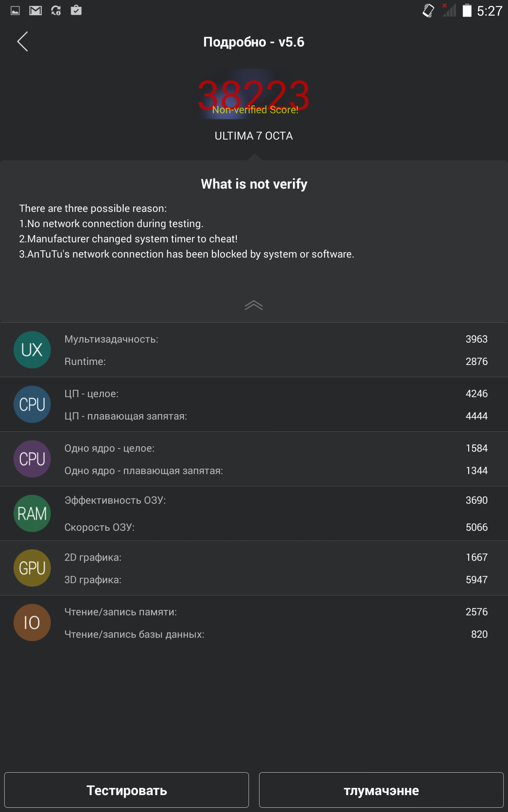Viewport: 508px width, 812px height.
Task: Collapse the 'What is not verify' panel
Action: point(254,305)
